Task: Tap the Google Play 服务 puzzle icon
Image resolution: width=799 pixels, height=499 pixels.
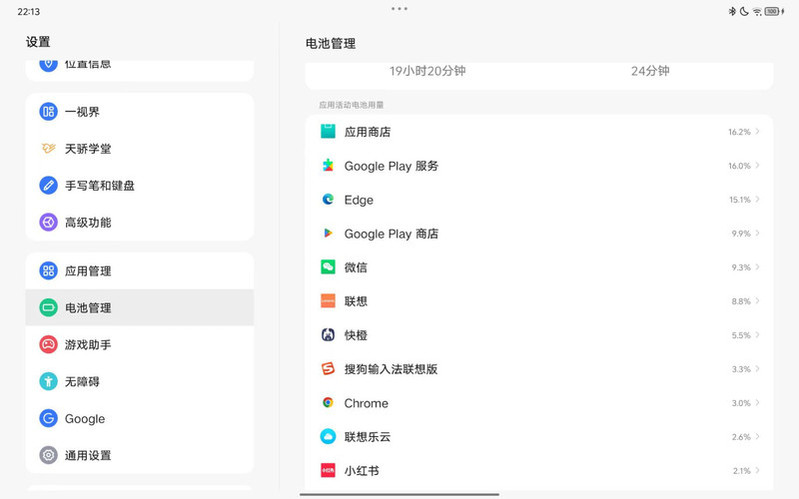Action: pos(328,166)
